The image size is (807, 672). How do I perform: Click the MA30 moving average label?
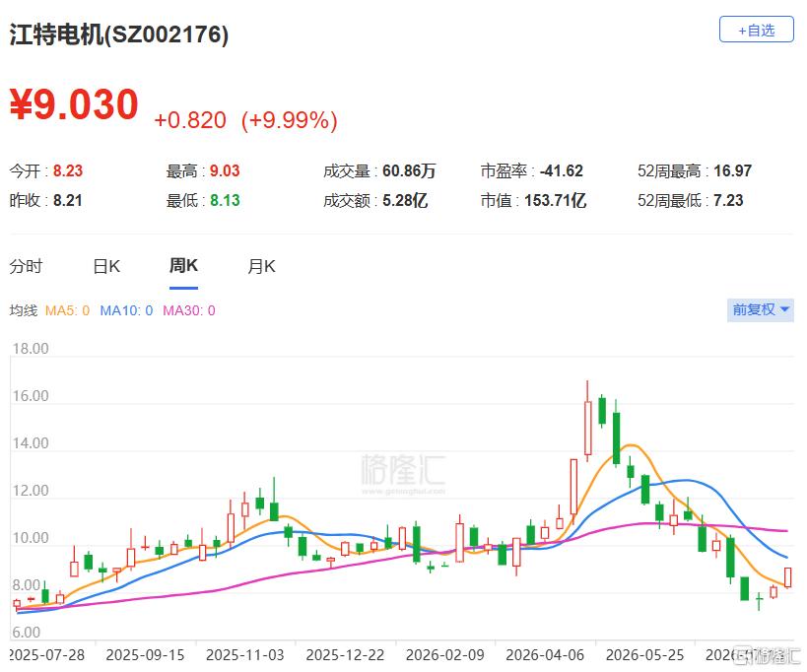pos(189,310)
